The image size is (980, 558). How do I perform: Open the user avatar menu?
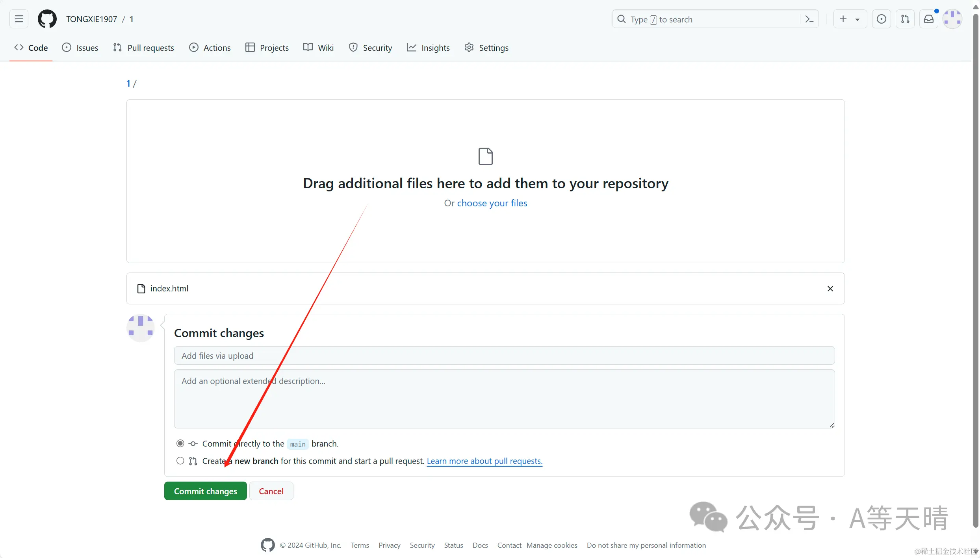coord(952,19)
